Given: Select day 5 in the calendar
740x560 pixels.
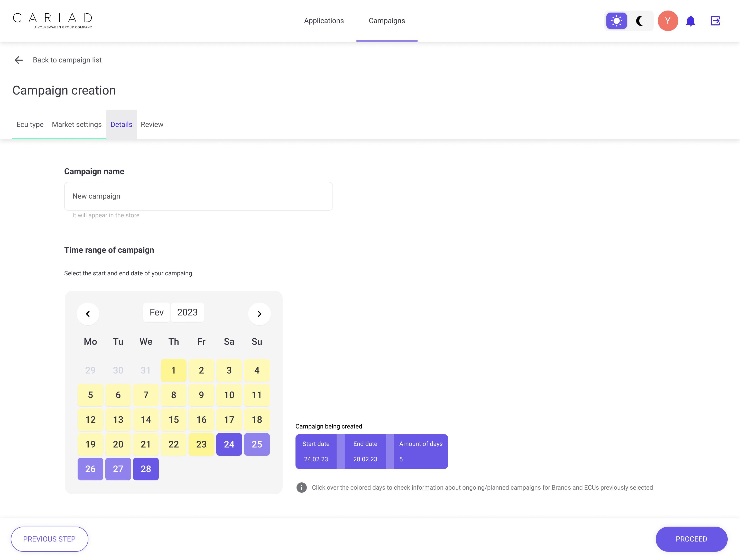Looking at the screenshot, I should (x=90, y=395).
